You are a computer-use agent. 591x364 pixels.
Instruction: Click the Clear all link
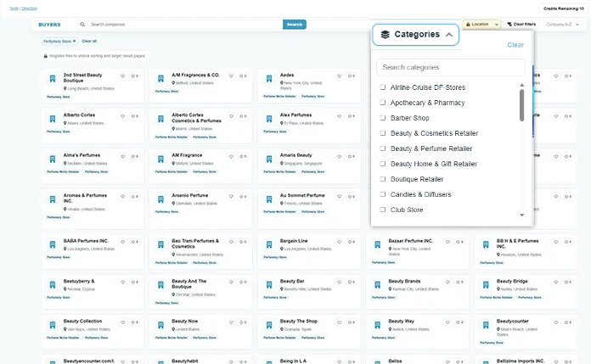89,41
